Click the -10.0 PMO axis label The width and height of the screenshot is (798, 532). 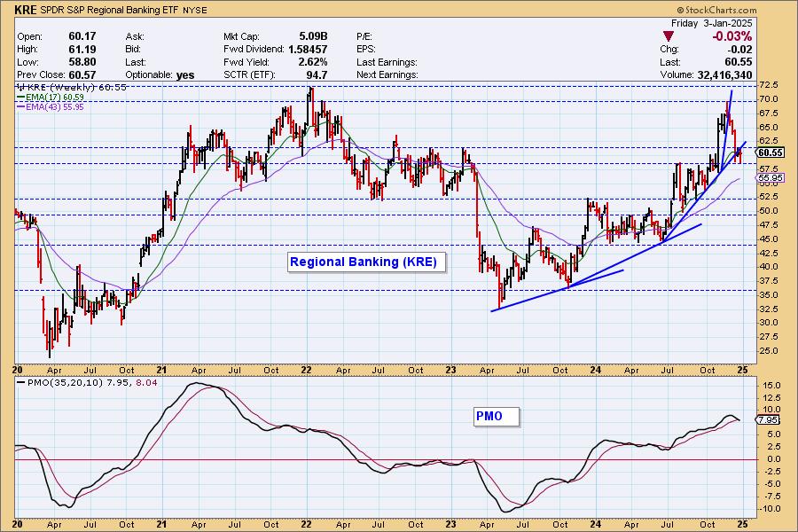(771, 509)
